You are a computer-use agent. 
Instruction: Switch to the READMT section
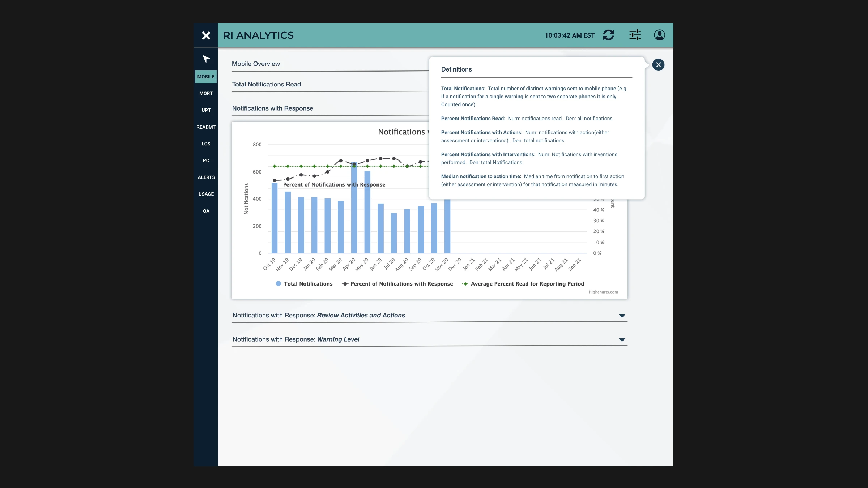click(206, 127)
